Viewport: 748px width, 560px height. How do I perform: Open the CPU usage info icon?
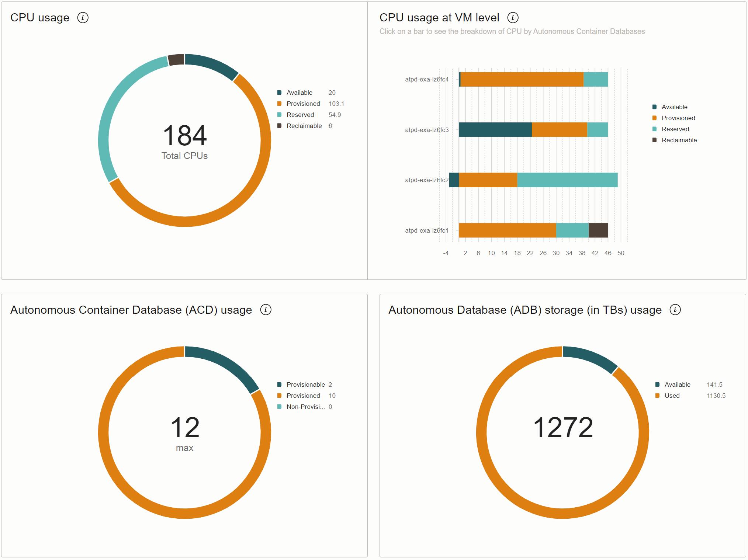coord(83,18)
